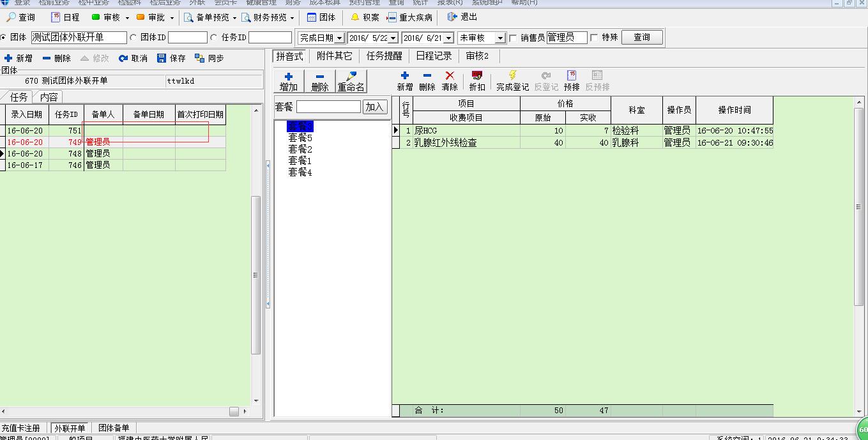The image size is (868, 440).
Task: Open the 未审核 status dropdown
Action: point(501,38)
